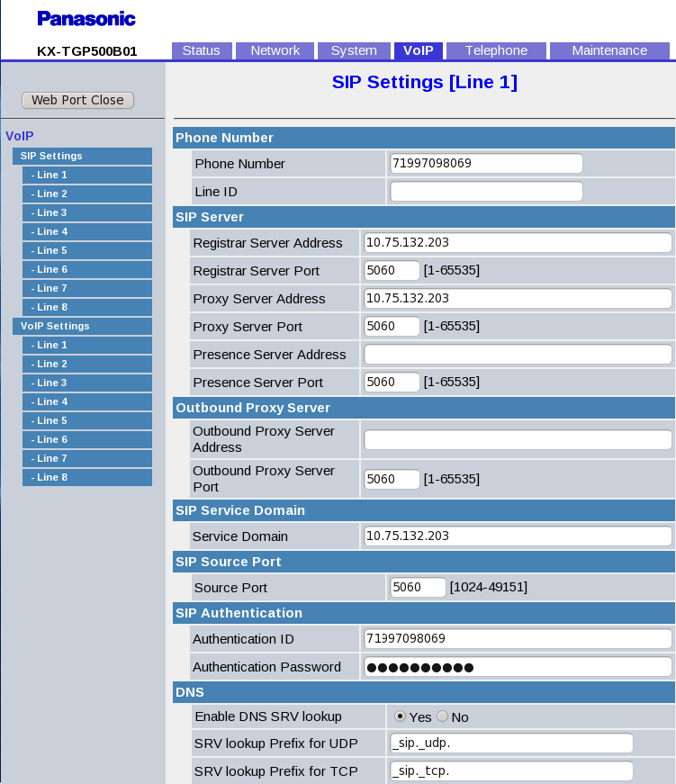
Task: Click the SRV lookup Prefix for UDP field
Action: click(x=511, y=743)
